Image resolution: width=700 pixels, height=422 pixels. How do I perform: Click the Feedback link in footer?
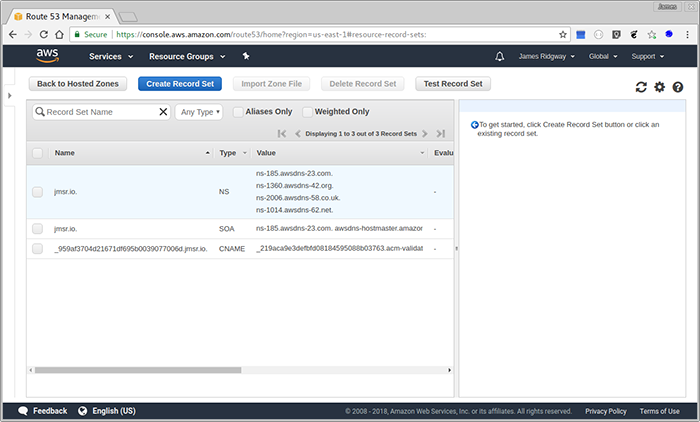pos(50,411)
